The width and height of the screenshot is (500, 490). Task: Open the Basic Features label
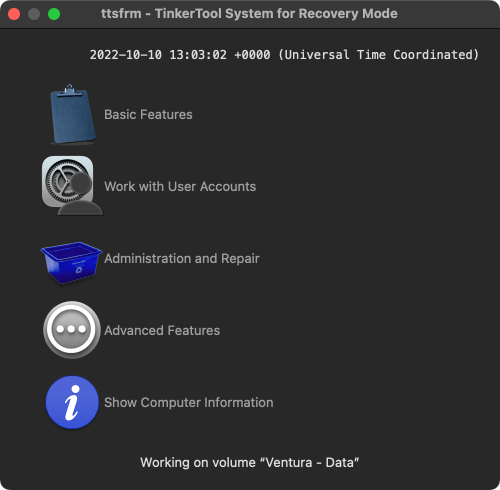tap(148, 115)
